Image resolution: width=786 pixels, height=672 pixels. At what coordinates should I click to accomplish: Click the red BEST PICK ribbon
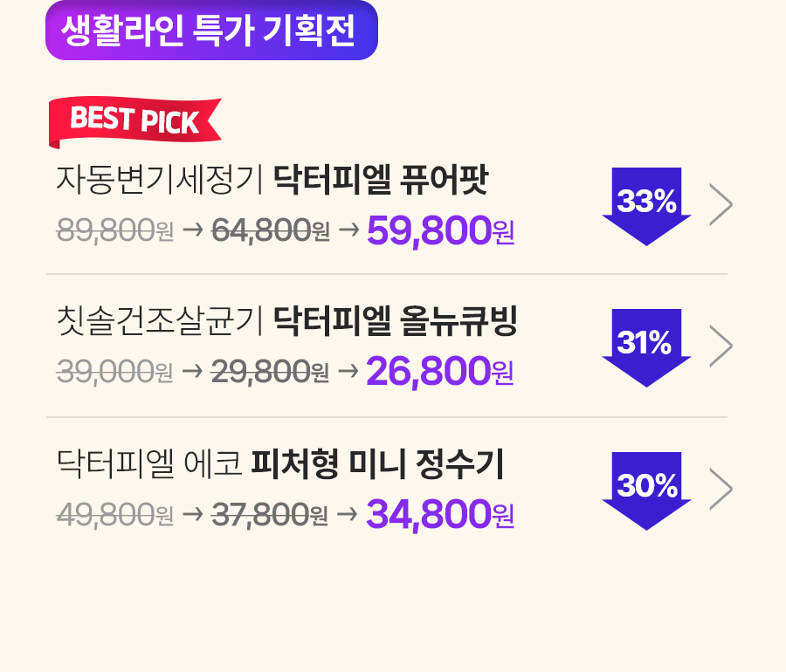(x=134, y=123)
